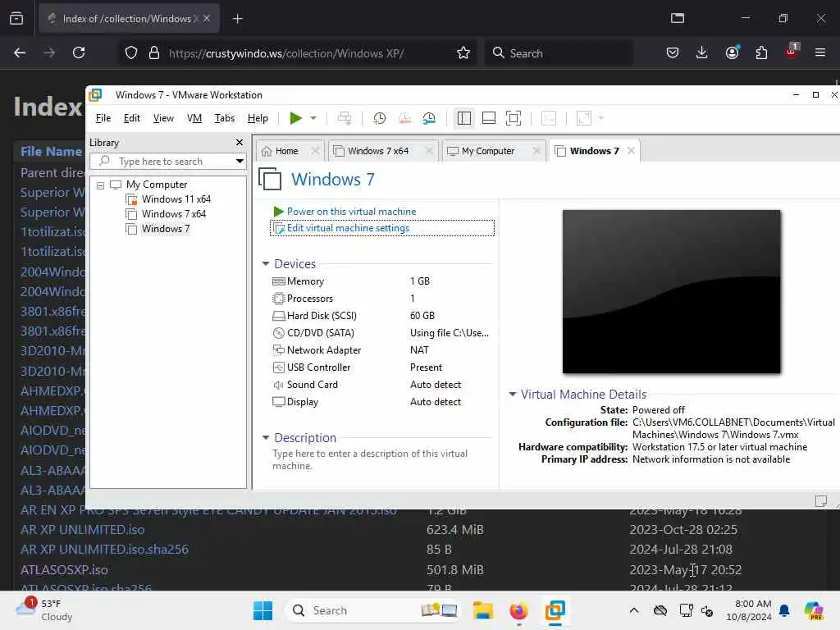Click the VMware status bar message icon

click(820, 501)
